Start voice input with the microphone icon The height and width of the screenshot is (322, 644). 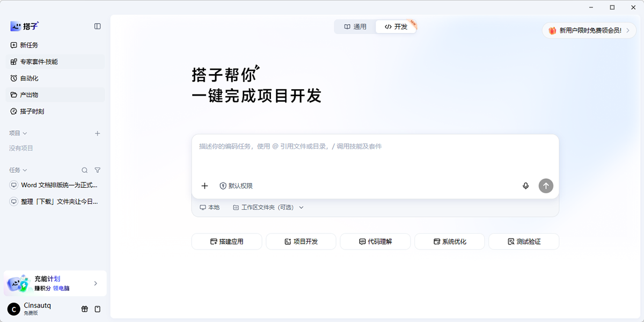[526, 186]
